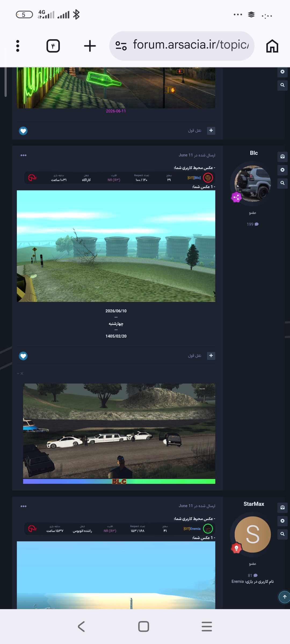Click Blc's 199 post count
The height and width of the screenshot is (644, 290).
pos(252,224)
